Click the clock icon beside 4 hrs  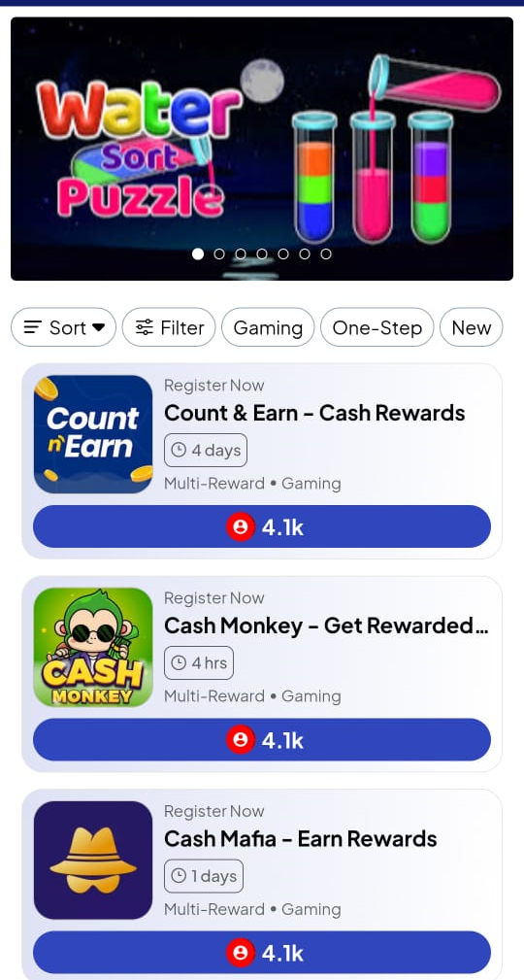point(179,662)
